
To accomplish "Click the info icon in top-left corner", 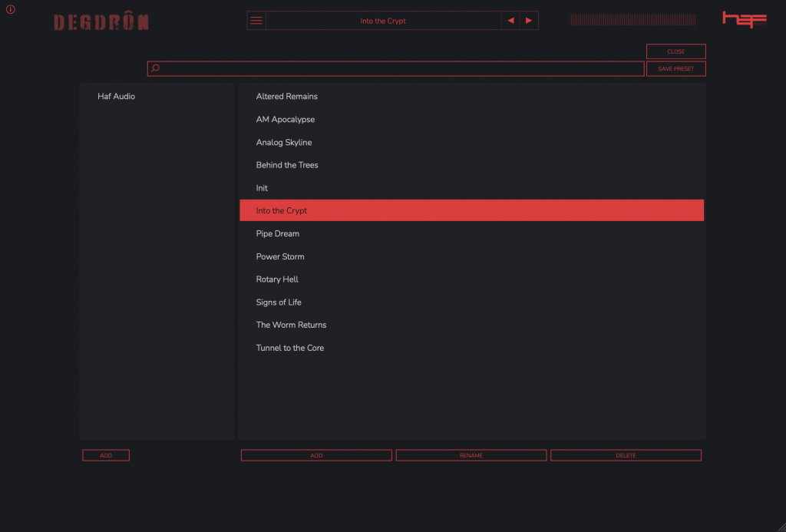I will pos(11,10).
